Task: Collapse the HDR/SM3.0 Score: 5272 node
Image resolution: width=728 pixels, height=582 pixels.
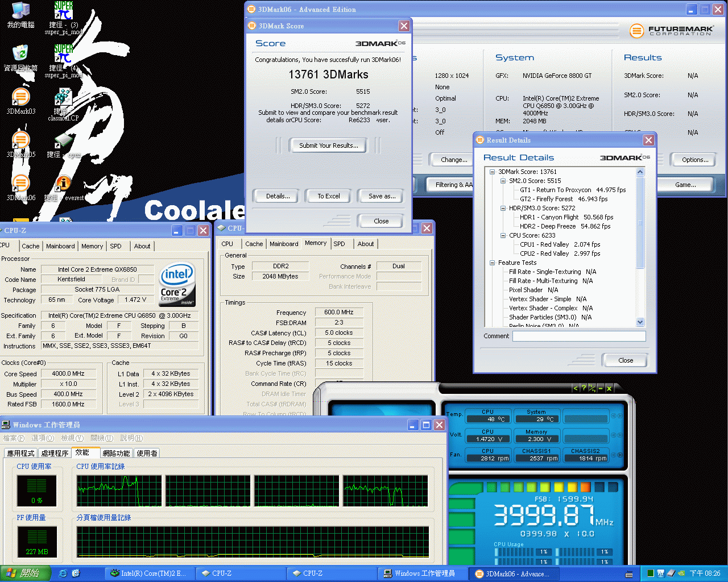Action: click(x=503, y=208)
